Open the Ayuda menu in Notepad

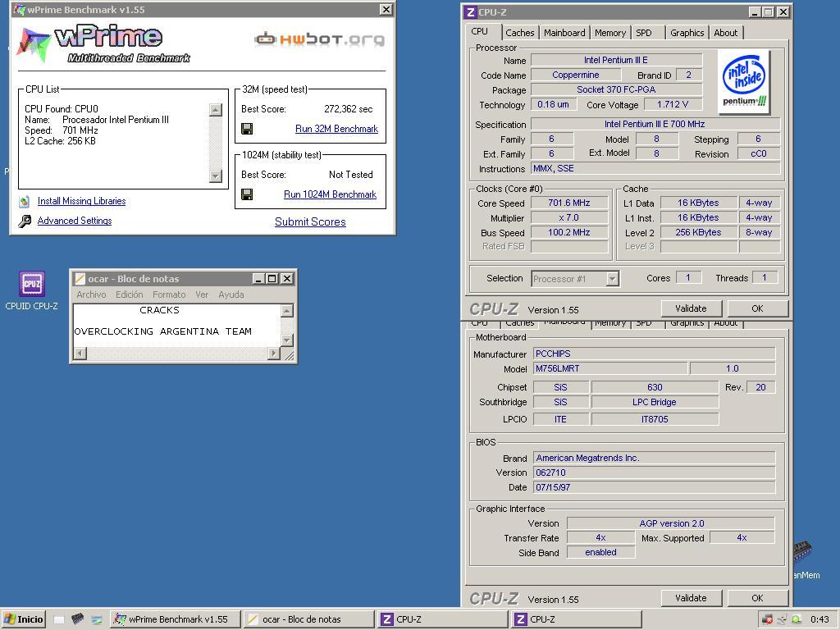[x=231, y=294]
